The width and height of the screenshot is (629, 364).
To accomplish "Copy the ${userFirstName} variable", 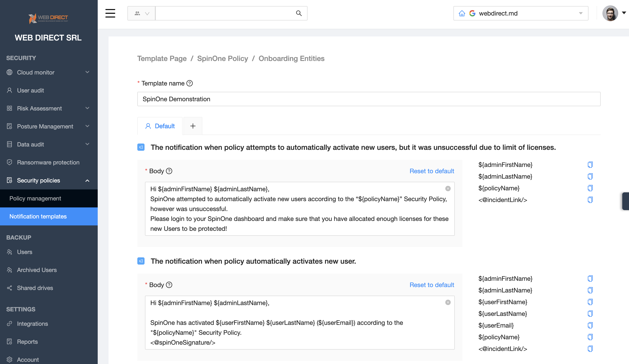I will click(590, 302).
